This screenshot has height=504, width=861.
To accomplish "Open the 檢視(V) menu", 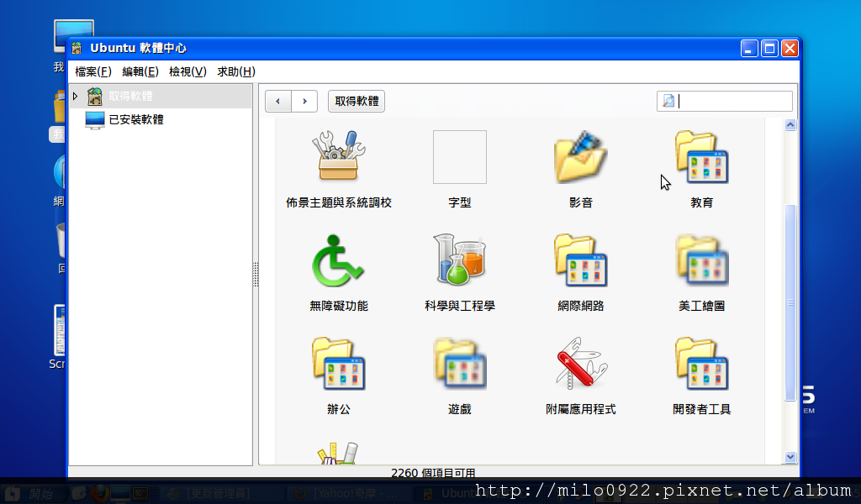I will click(x=188, y=72).
